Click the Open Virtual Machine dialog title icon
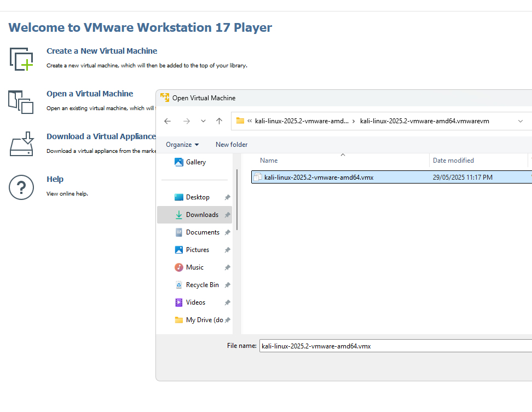The image size is (532, 412). coord(165,98)
